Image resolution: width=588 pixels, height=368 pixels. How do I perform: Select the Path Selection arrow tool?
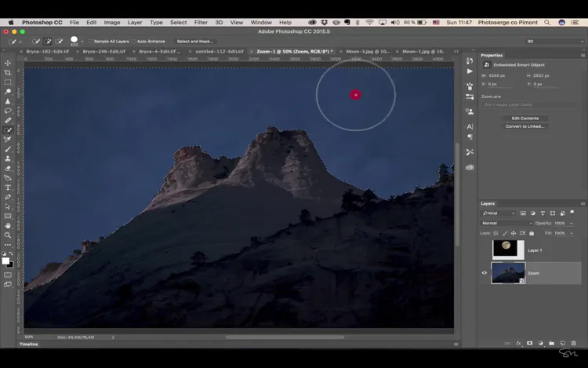tap(8, 206)
